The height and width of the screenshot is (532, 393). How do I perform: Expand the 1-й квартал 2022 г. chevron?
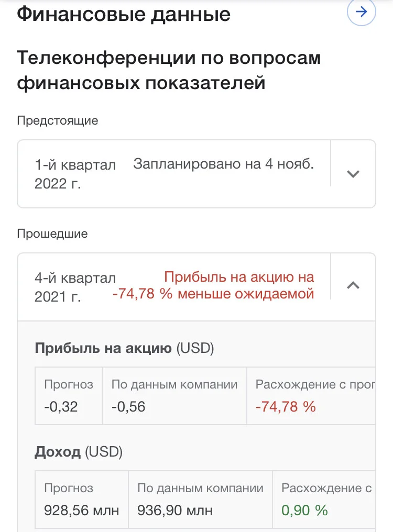point(353,174)
